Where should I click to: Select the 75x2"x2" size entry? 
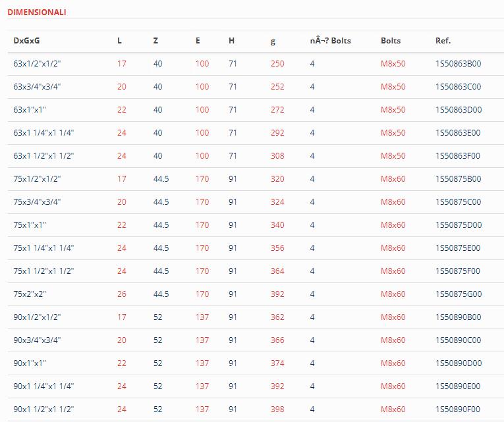point(30,294)
